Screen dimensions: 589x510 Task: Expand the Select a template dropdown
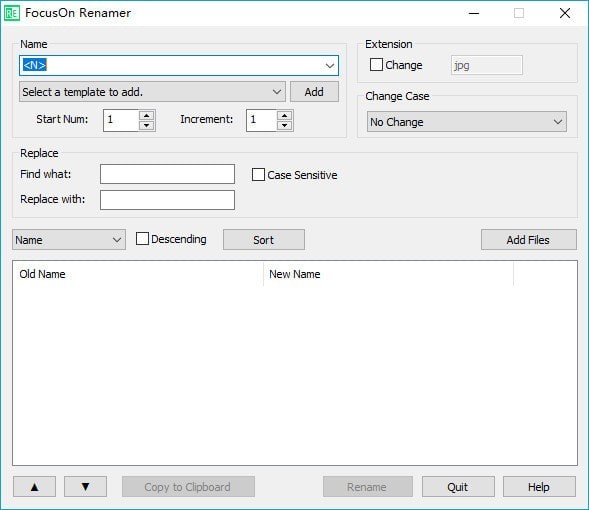point(152,92)
